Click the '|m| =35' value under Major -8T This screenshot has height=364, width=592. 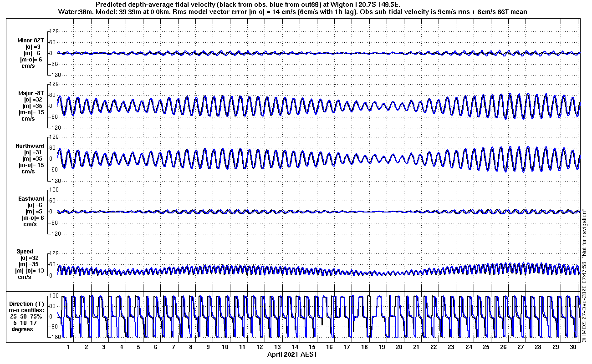pyautogui.click(x=33, y=106)
